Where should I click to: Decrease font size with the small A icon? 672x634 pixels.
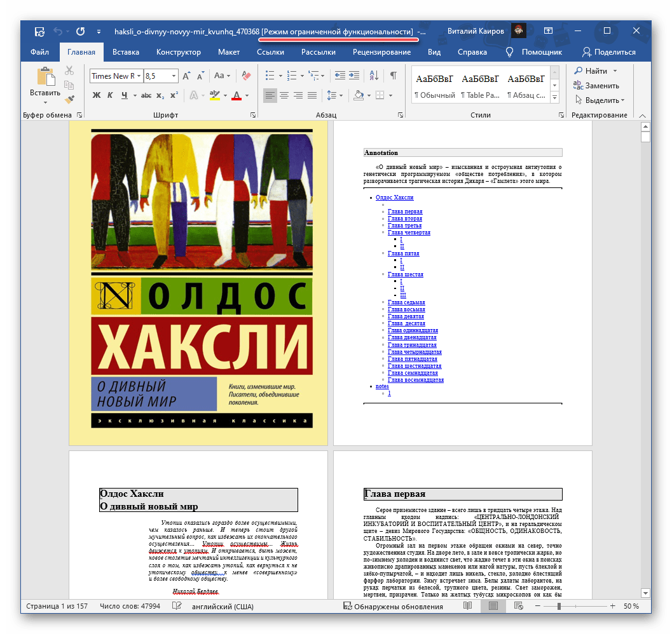(x=200, y=76)
